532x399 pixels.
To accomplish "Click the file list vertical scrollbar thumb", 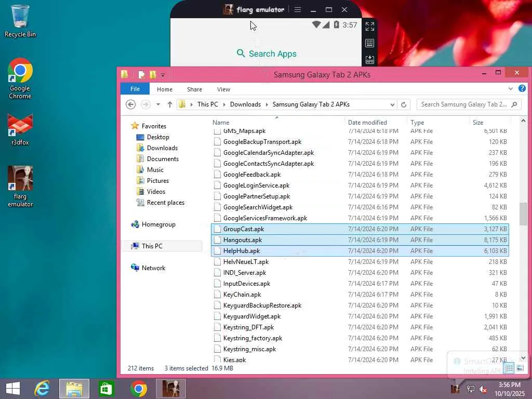I will (x=523, y=214).
